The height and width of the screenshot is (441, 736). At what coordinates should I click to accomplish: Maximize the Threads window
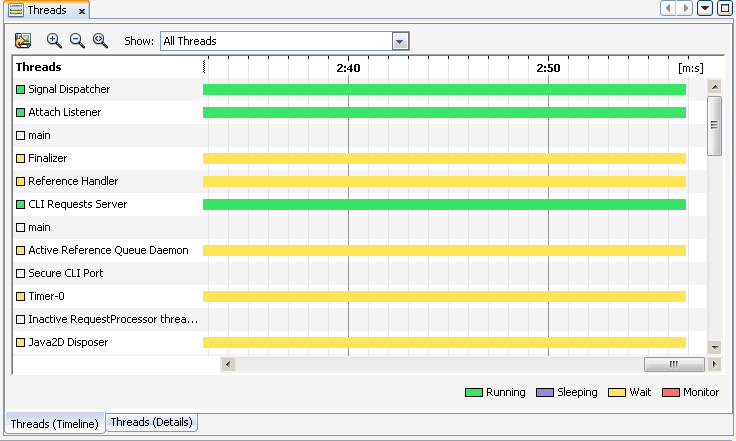pyautogui.click(x=725, y=8)
